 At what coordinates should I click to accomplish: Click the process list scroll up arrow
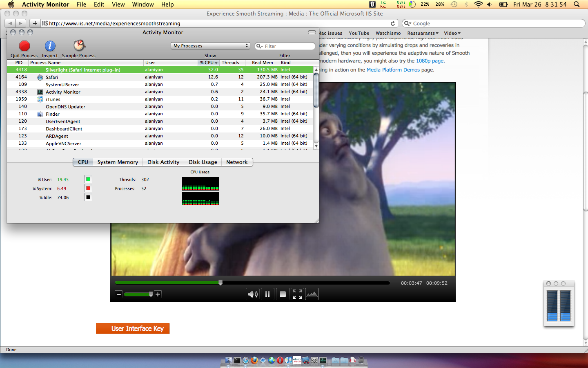pos(316,70)
